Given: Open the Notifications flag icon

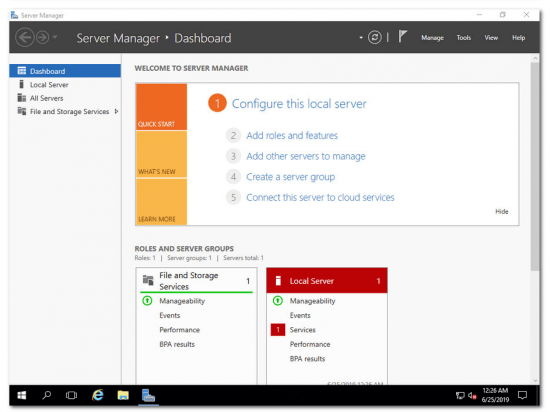Looking at the screenshot, I should (x=402, y=36).
